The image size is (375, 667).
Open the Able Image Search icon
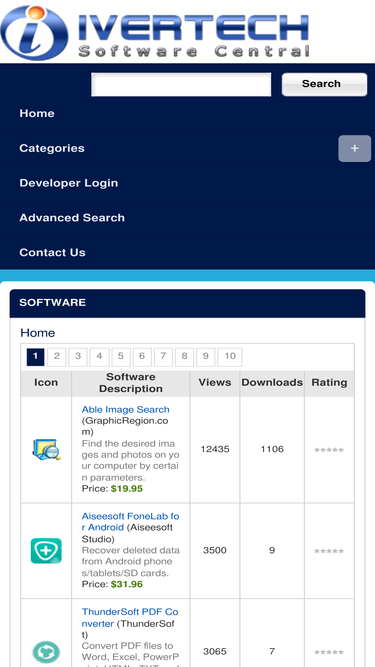[x=46, y=450]
